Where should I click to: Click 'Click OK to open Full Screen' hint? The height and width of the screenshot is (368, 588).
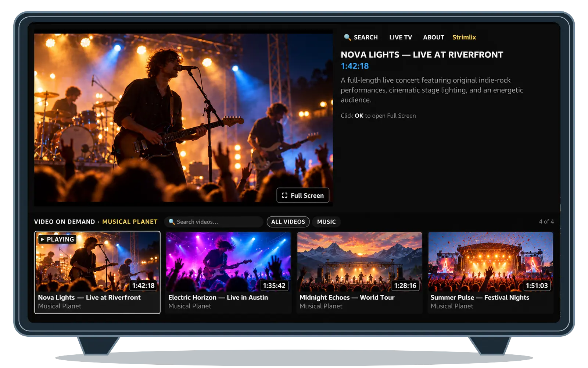378,116
